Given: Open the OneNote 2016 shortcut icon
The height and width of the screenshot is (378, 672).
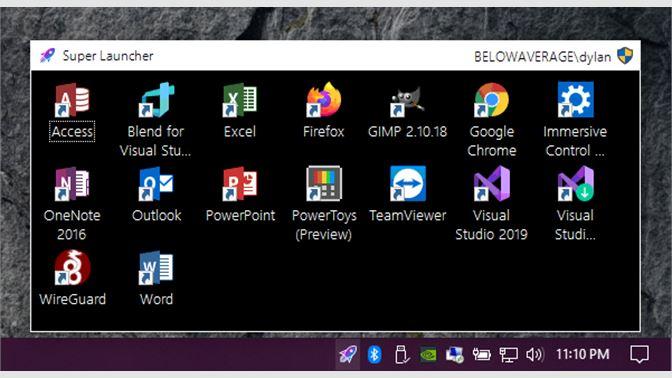Looking at the screenshot, I should click(72, 184).
